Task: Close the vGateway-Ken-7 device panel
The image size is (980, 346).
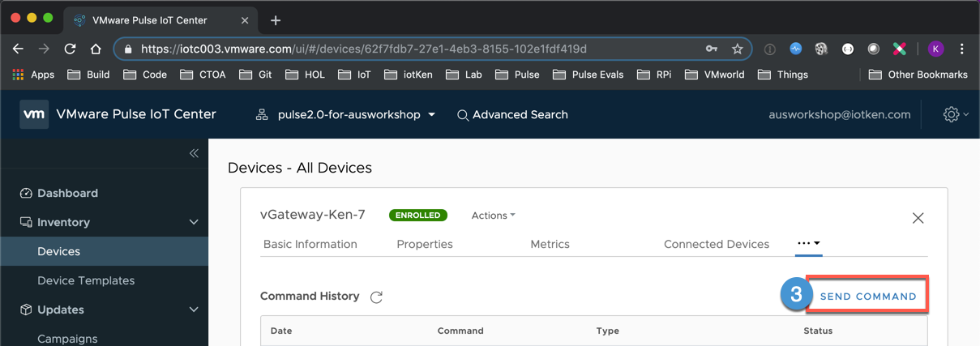Action: pyautogui.click(x=918, y=218)
